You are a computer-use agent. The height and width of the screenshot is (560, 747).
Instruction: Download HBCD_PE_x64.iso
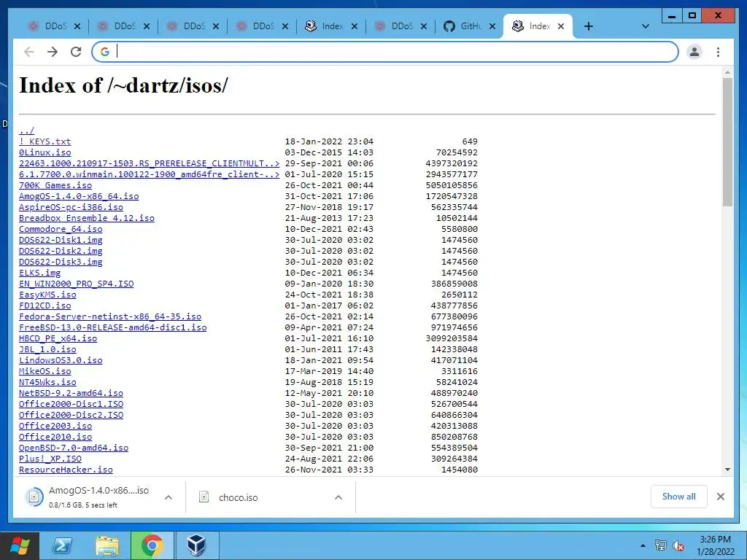pyautogui.click(x=58, y=338)
